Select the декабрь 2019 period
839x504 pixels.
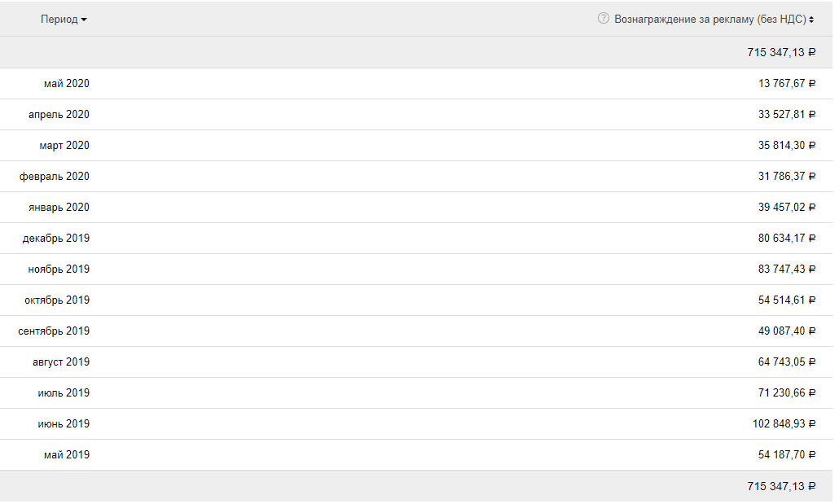click(55, 239)
